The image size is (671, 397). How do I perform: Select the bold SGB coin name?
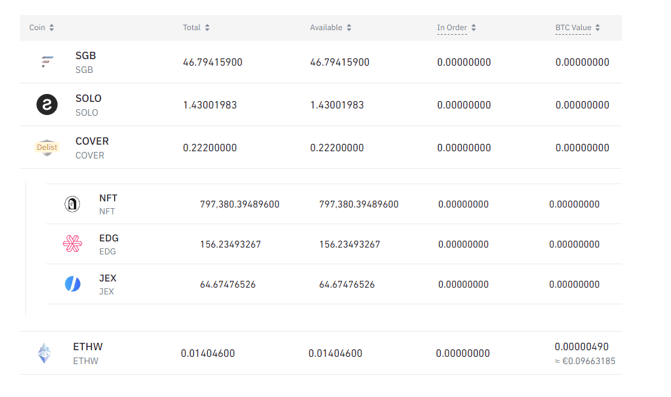(x=86, y=56)
